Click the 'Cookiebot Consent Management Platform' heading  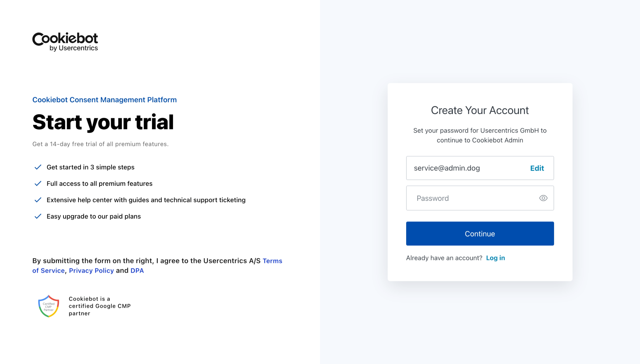[104, 100]
